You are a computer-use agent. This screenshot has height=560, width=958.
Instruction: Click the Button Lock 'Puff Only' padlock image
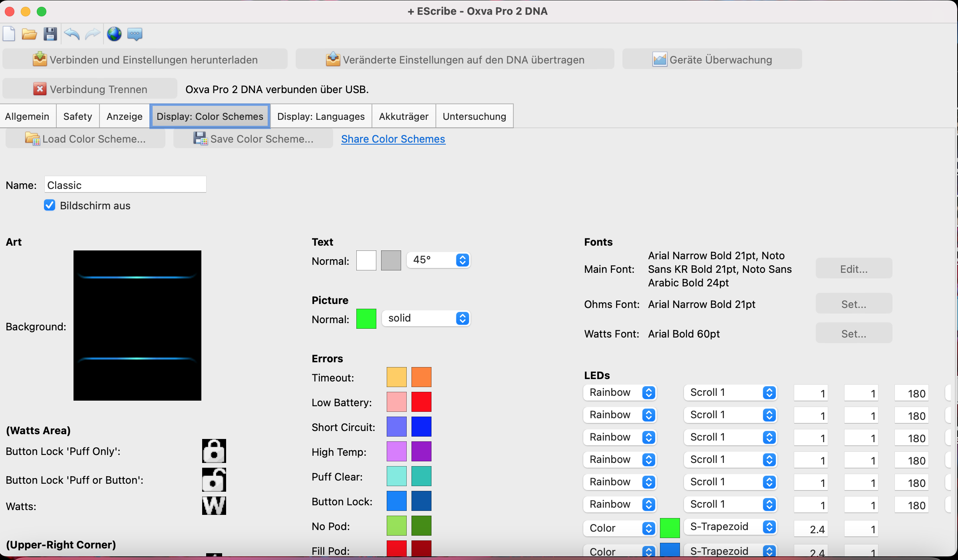(x=214, y=451)
